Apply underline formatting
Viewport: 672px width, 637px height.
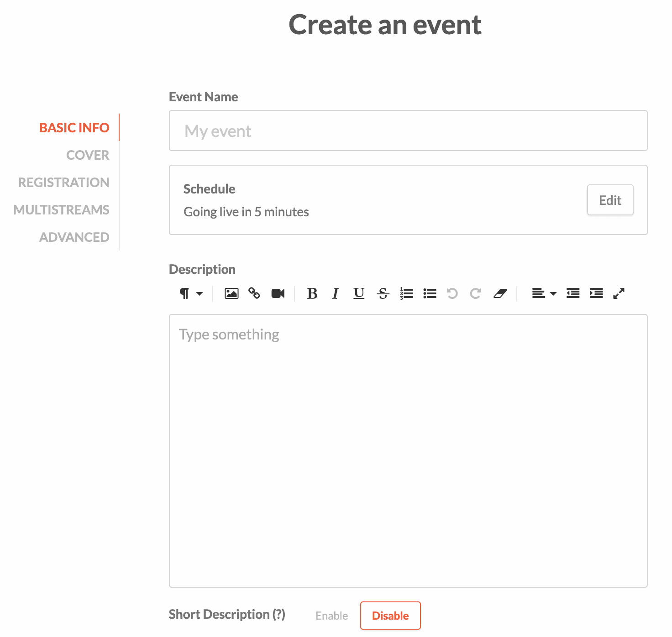click(x=359, y=293)
